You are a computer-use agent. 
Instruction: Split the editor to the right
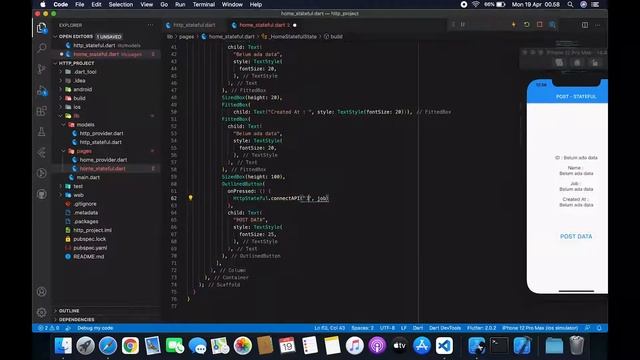[584, 25]
